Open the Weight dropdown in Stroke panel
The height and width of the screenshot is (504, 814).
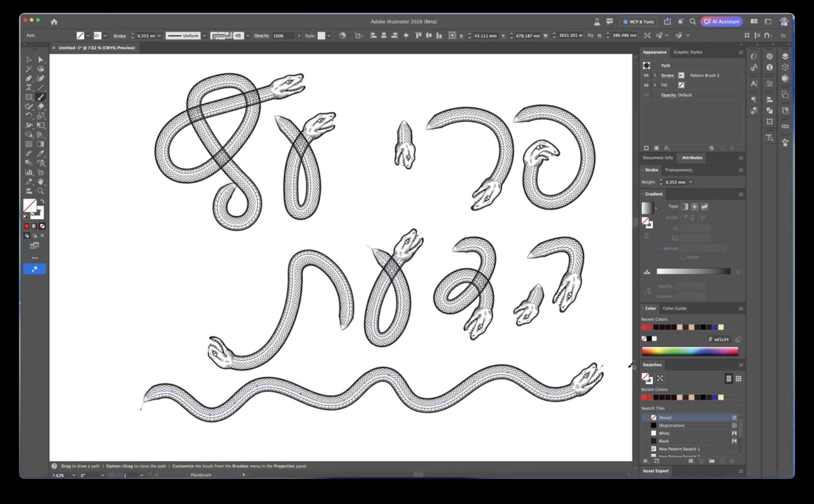pos(690,182)
